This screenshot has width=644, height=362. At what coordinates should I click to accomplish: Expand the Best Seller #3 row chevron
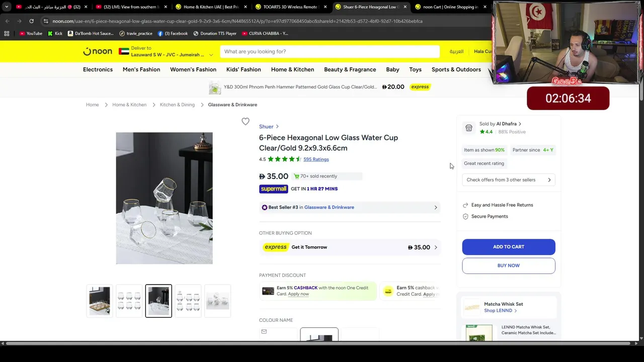436,207
